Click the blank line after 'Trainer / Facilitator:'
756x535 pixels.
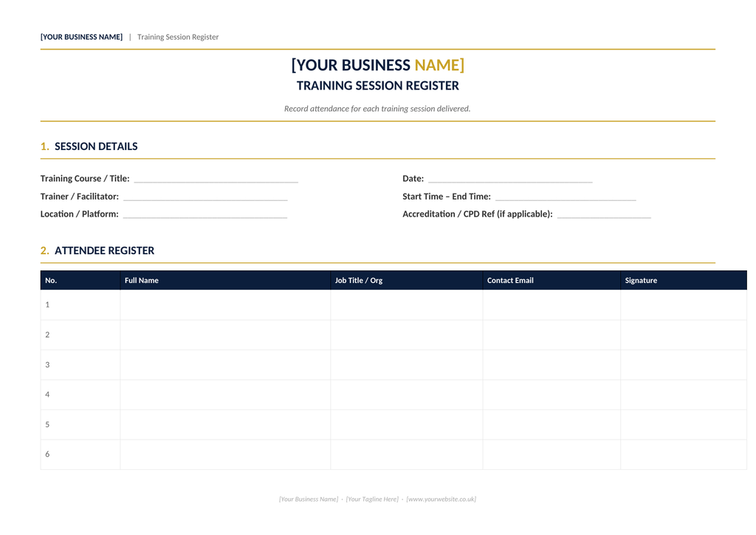[x=205, y=198]
